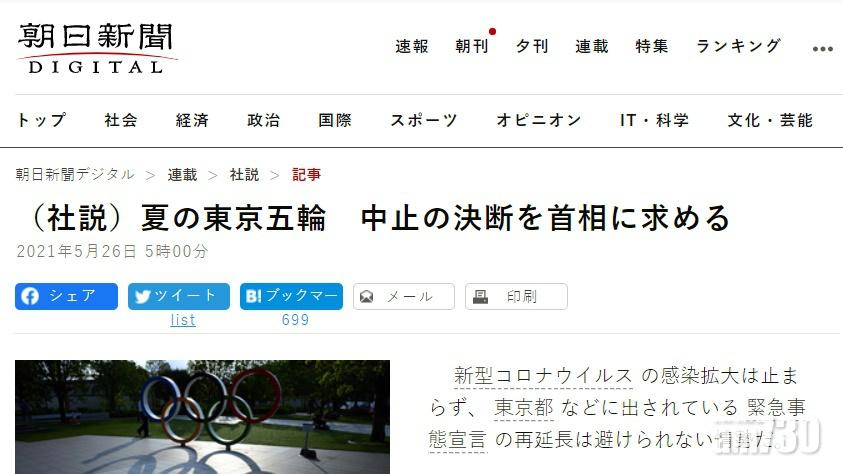Screen dimensions: 843x474
Task: Click the Asahi Shimbun Digital logo
Action: [96, 49]
